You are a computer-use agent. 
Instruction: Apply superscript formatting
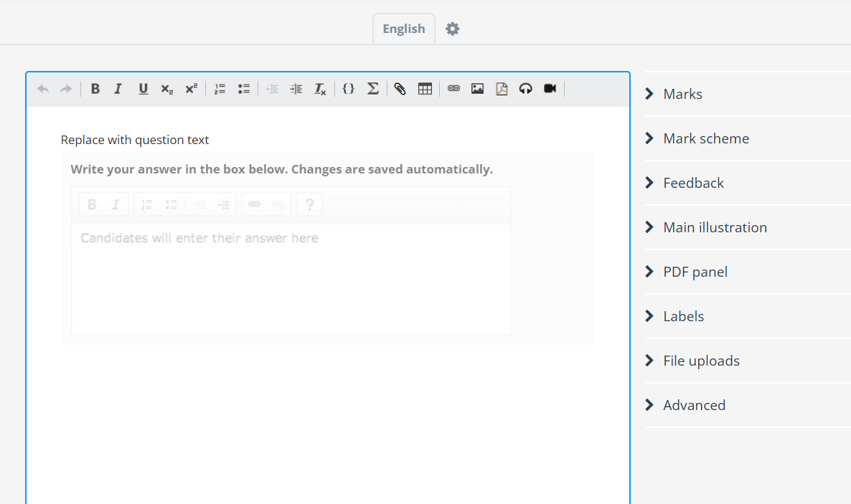pyautogui.click(x=191, y=89)
